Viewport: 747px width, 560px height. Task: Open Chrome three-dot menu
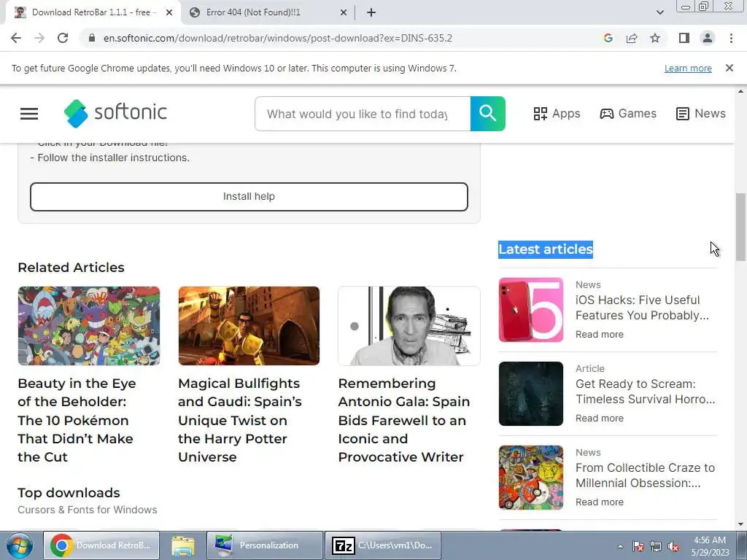[731, 38]
